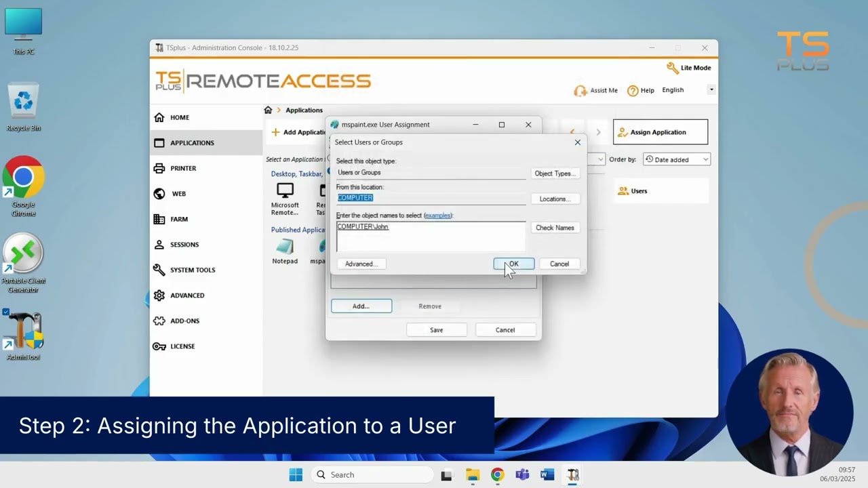The width and height of the screenshot is (868, 488).
Task: Click the Locations button
Action: tap(555, 199)
